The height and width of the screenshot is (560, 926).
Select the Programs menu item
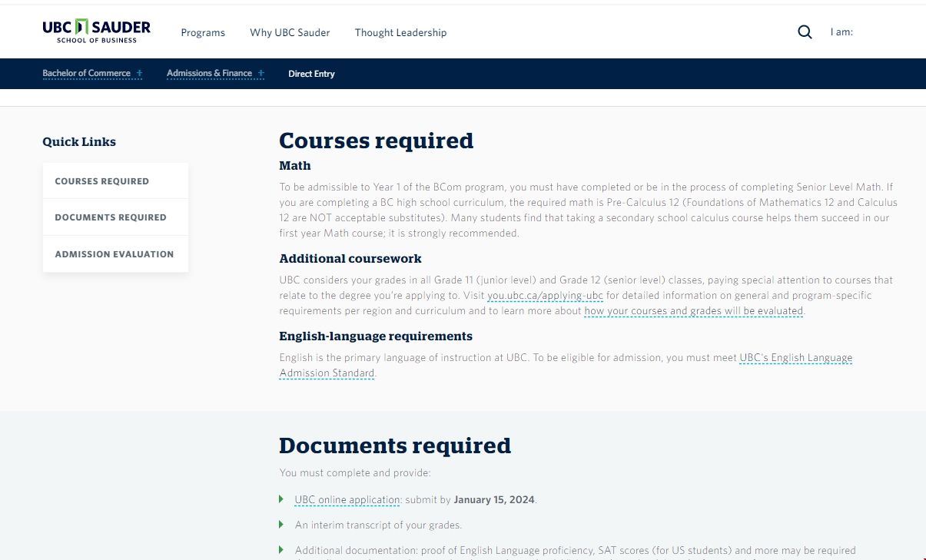[203, 32]
